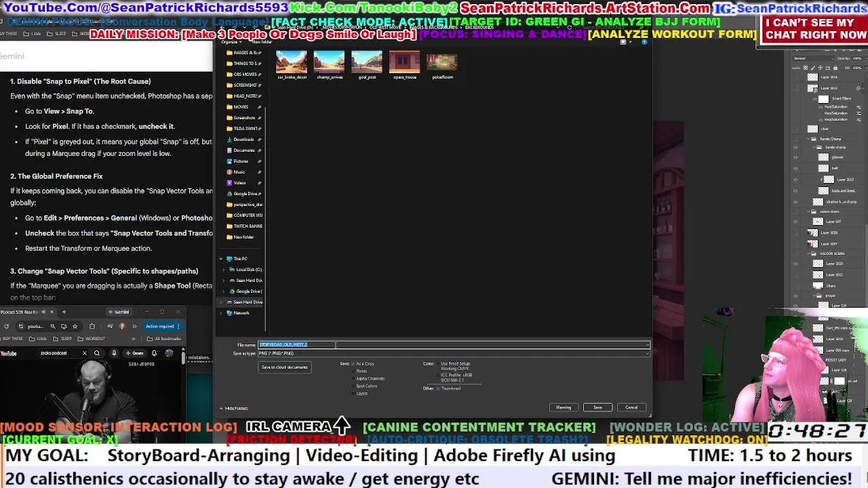Click the Gemini button in Chrome

[x=119, y=312]
